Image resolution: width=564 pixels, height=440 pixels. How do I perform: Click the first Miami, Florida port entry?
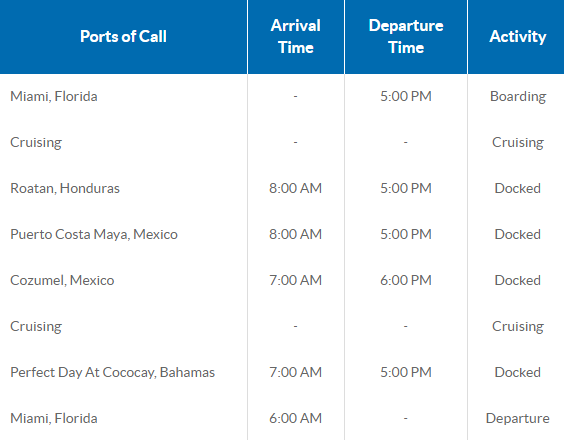click(54, 96)
